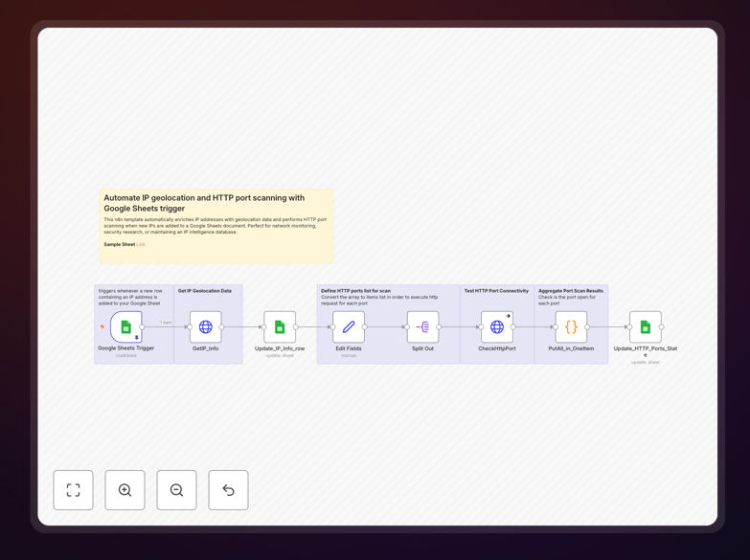Select the Split Out node icon

[x=422, y=327]
